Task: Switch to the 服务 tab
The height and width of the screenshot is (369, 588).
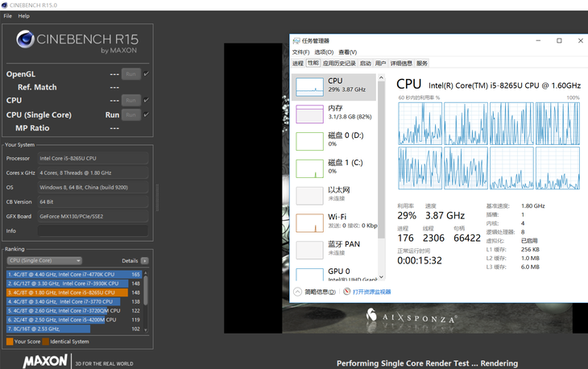Action: [x=421, y=64]
